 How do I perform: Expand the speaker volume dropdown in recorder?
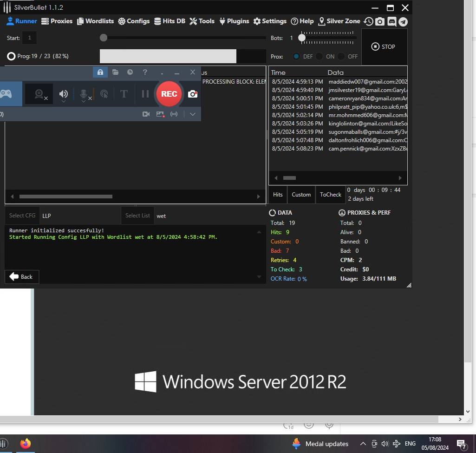pyautogui.click(x=64, y=101)
